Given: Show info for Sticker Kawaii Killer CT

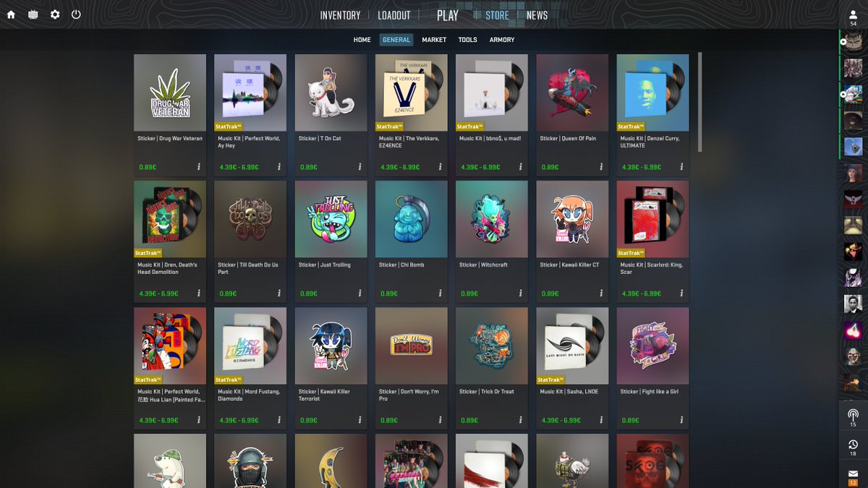Looking at the screenshot, I should click(x=601, y=294).
